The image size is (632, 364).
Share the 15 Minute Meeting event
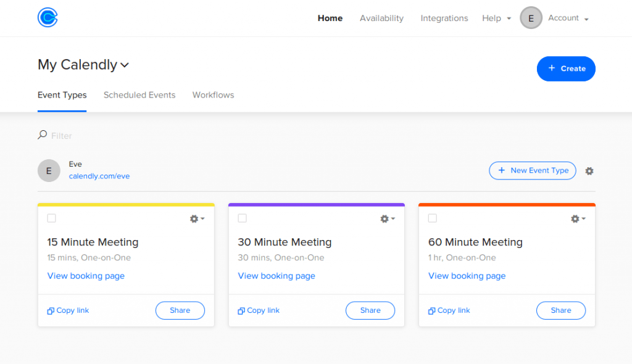pos(180,310)
